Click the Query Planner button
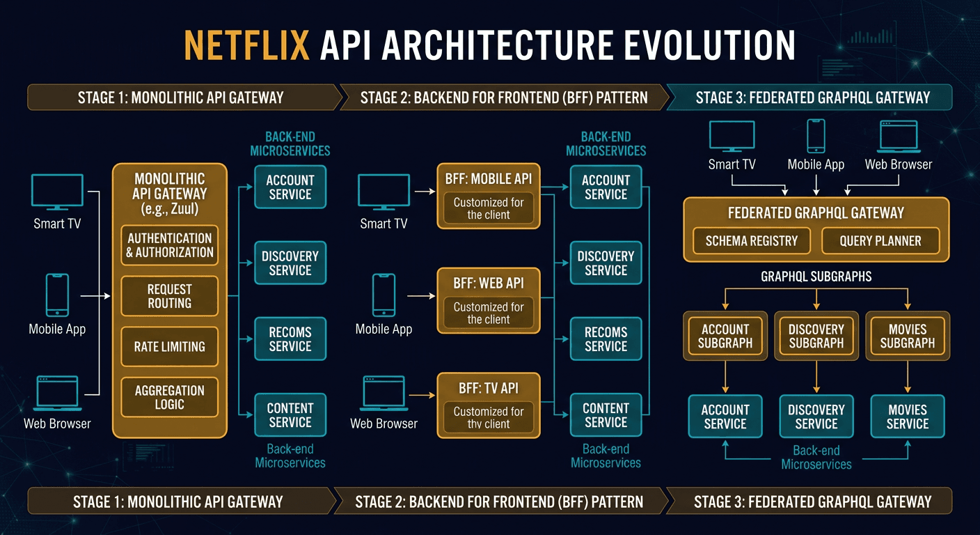The image size is (980, 535). pyautogui.click(x=880, y=241)
